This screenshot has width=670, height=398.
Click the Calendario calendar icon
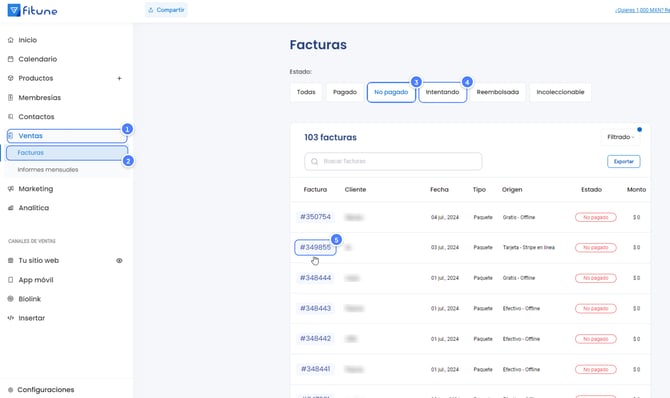click(11, 59)
